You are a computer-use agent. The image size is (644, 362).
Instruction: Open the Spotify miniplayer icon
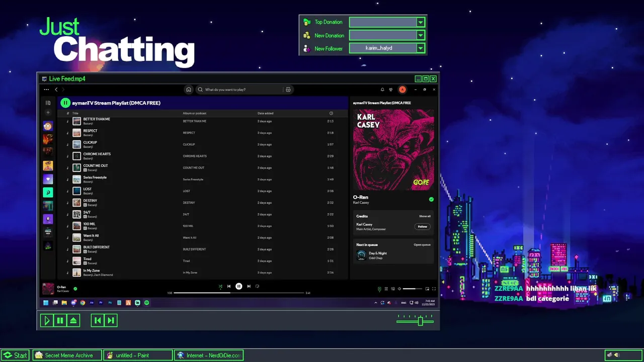click(427, 289)
